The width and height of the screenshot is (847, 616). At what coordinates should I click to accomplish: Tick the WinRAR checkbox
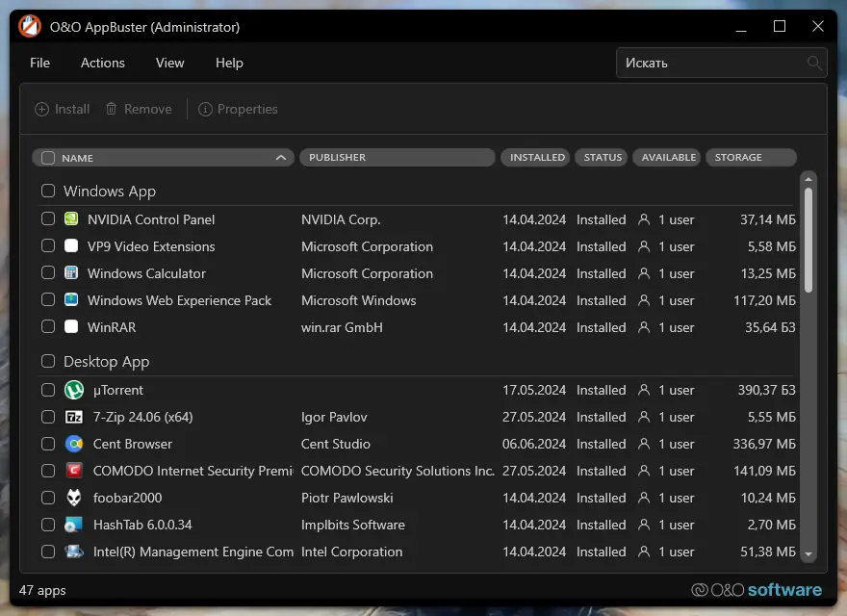coord(48,327)
